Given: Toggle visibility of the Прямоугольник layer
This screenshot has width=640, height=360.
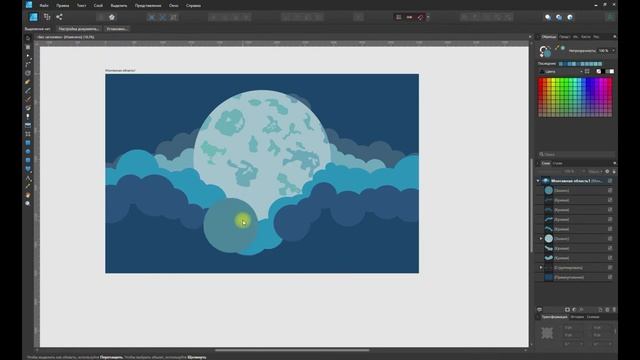Looking at the screenshot, I should [610, 277].
